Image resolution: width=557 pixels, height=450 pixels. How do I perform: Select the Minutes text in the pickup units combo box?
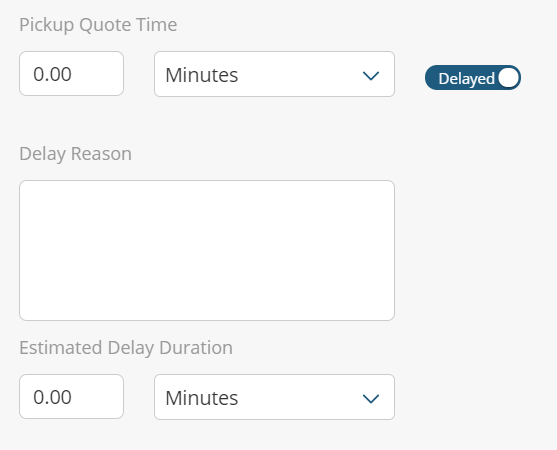pyautogui.click(x=201, y=75)
